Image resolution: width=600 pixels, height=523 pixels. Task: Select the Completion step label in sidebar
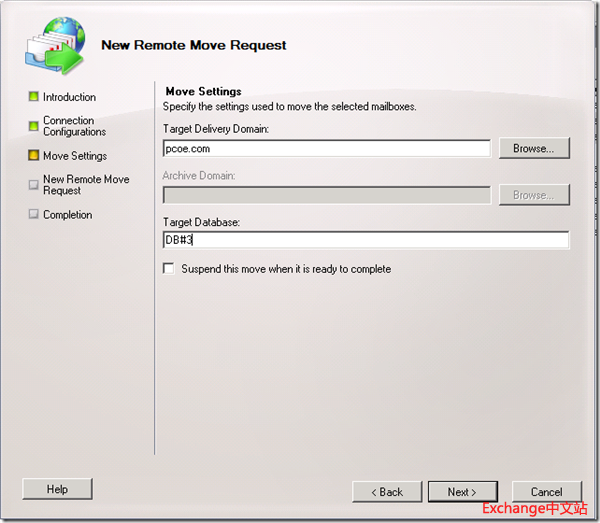(x=67, y=215)
